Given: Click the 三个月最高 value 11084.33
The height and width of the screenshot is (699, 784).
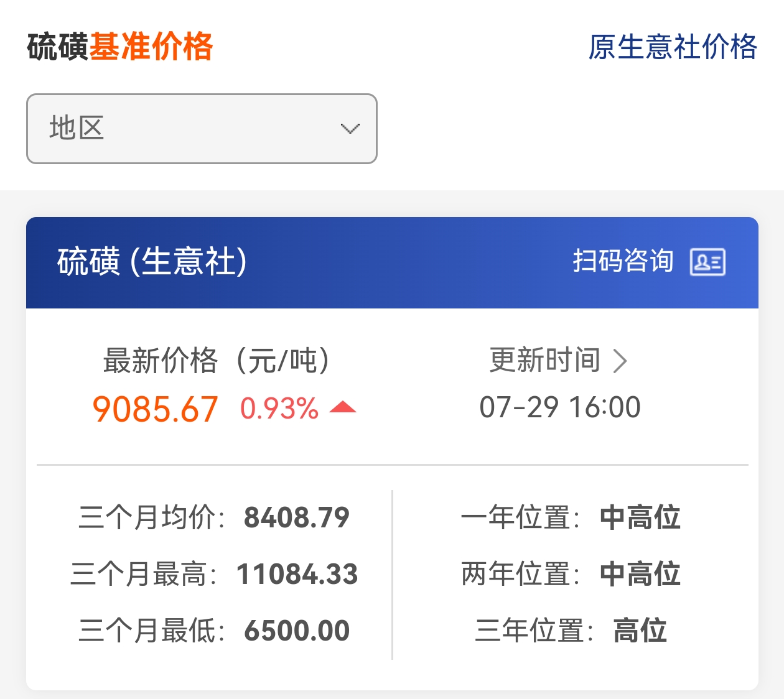Looking at the screenshot, I should (297, 574).
